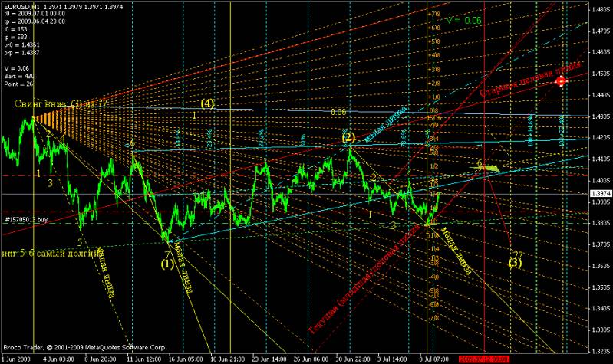Click the 'инг 5-6 самый долгий' text
This screenshot has width=613, height=364.
(50, 254)
